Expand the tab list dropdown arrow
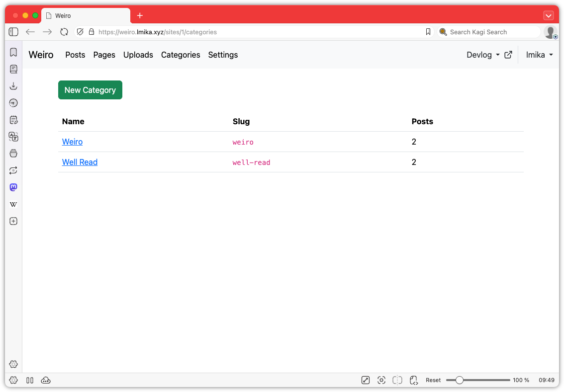564x392 pixels. point(549,15)
